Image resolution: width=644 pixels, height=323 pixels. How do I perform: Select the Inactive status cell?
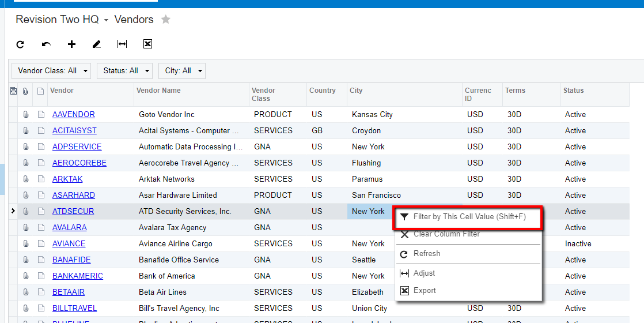point(594,243)
